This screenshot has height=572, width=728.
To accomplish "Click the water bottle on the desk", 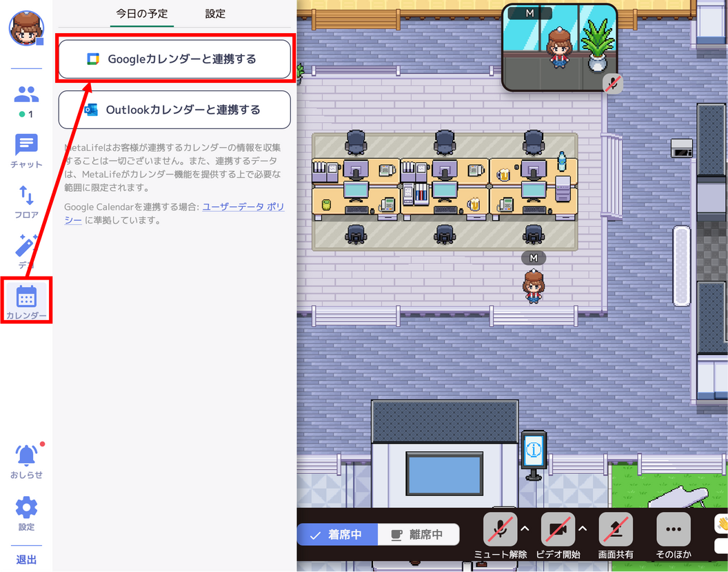I will click(562, 161).
